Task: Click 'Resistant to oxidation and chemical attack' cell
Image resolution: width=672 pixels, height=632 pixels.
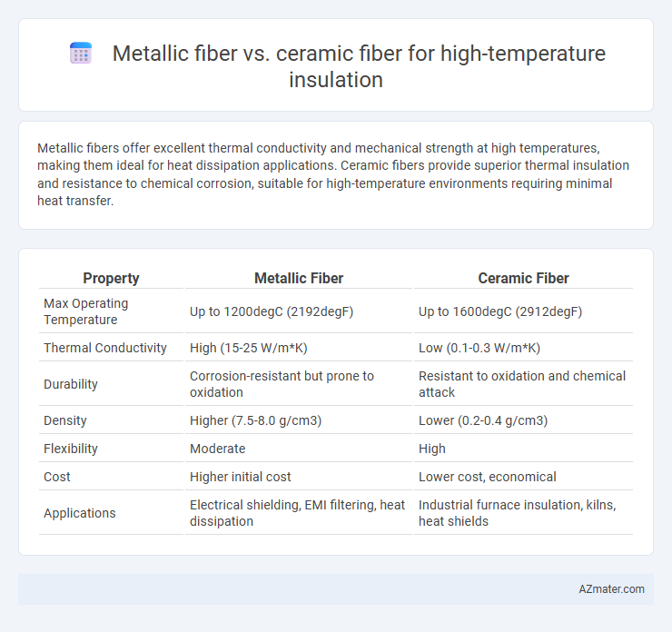Action: [523, 384]
